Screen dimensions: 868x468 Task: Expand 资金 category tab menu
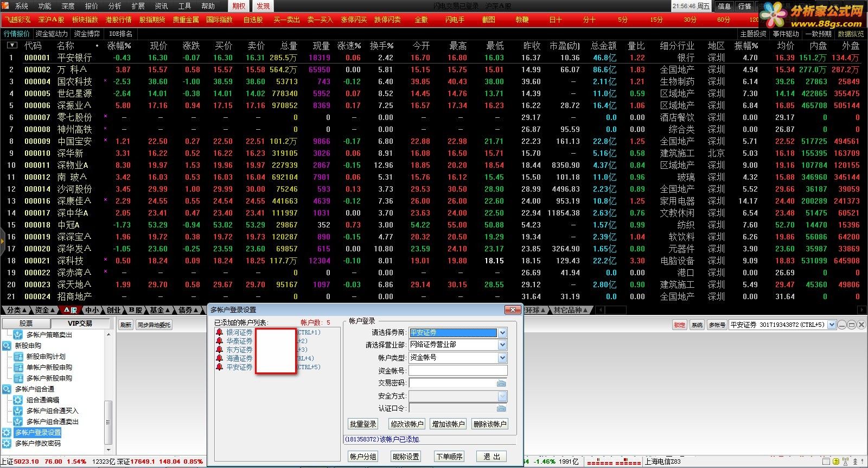45,310
